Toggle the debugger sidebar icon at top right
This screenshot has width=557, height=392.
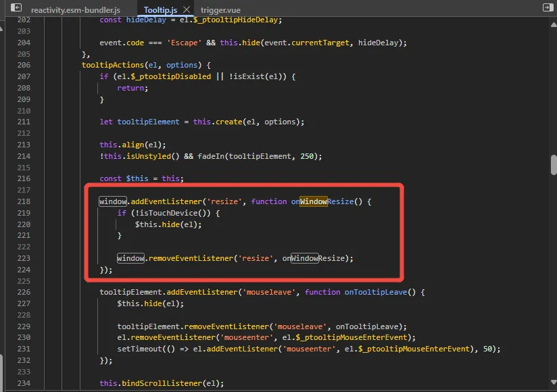(548, 8)
